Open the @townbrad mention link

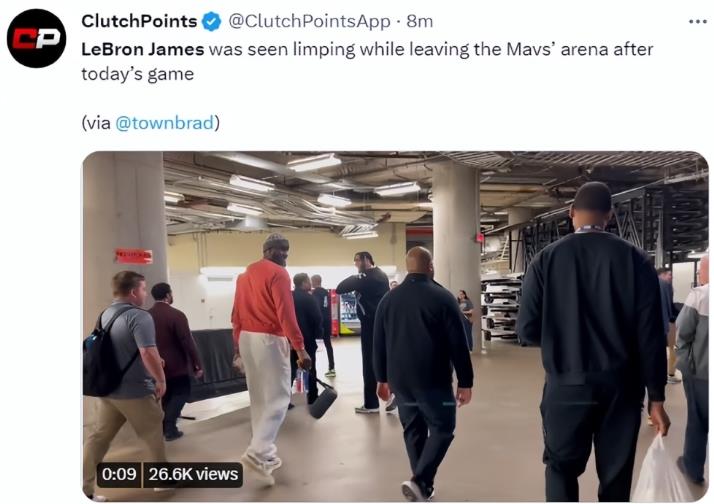[x=165, y=123]
